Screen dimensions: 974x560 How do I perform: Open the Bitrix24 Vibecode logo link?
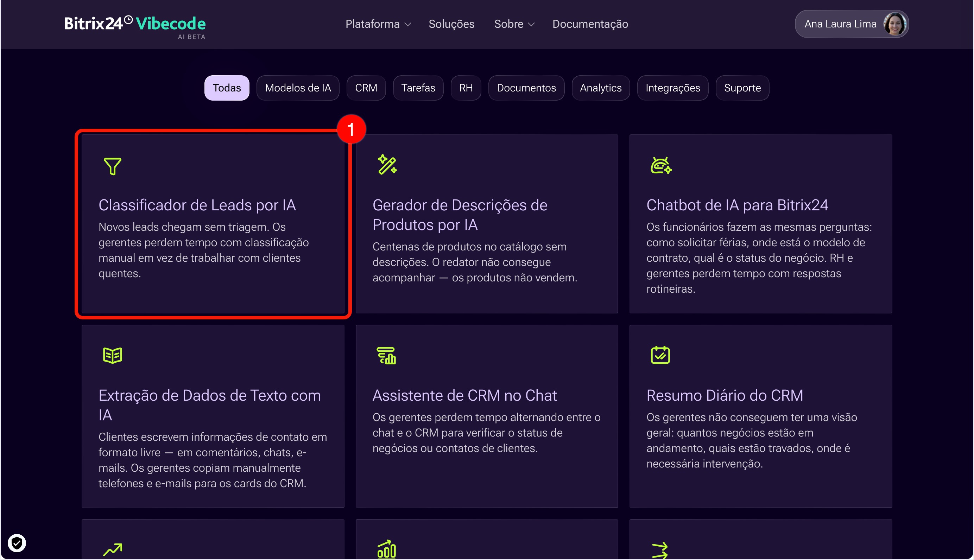tap(135, 26)
